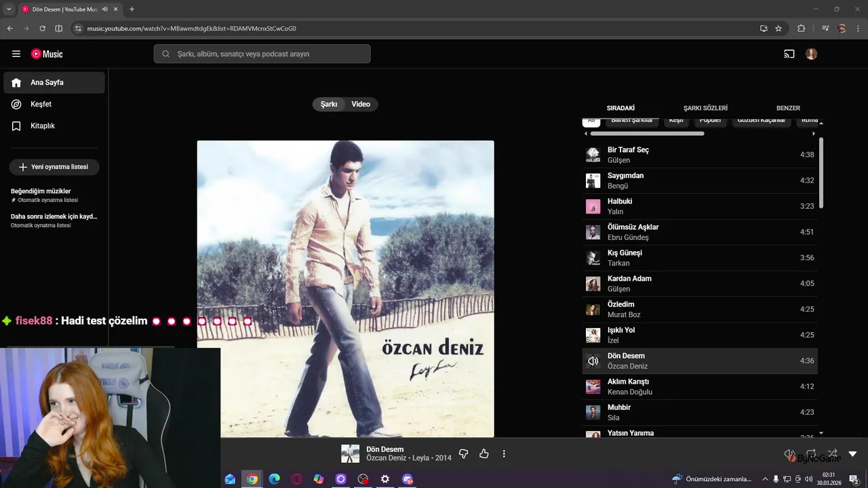Open a new browser tab
This screenshot has height=488, width=868.
[x=132, y=9]
